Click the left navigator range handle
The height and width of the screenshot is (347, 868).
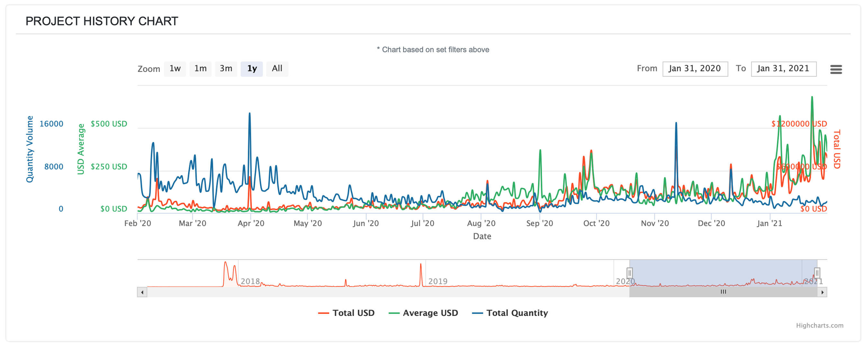[629, 272]
